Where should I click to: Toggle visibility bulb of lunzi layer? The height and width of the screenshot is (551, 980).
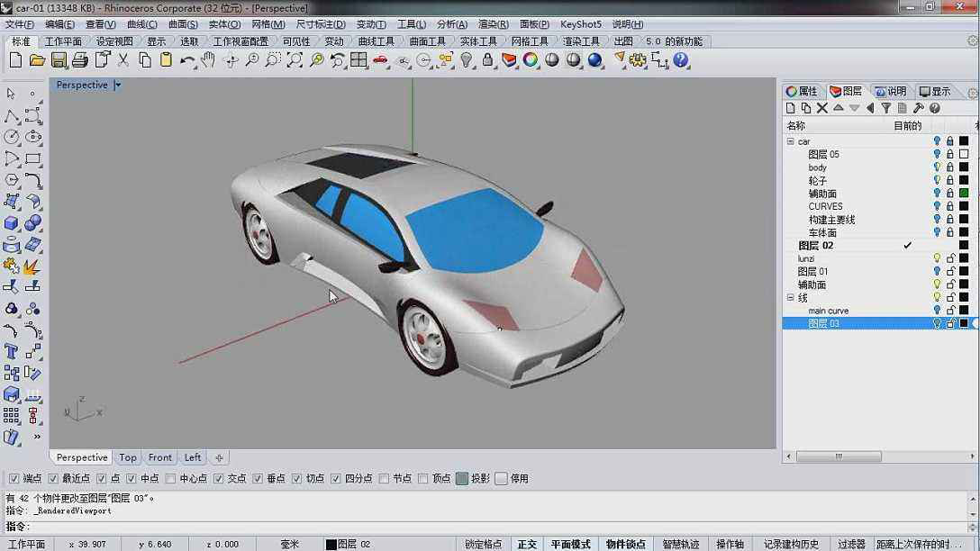click(937, 258)
